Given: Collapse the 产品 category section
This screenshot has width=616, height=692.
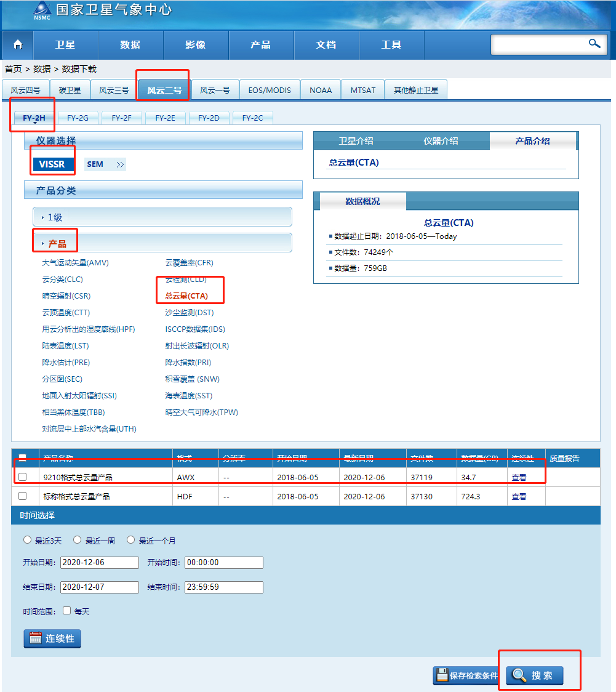Looking at the screenshot, I should tap(162, 243).
